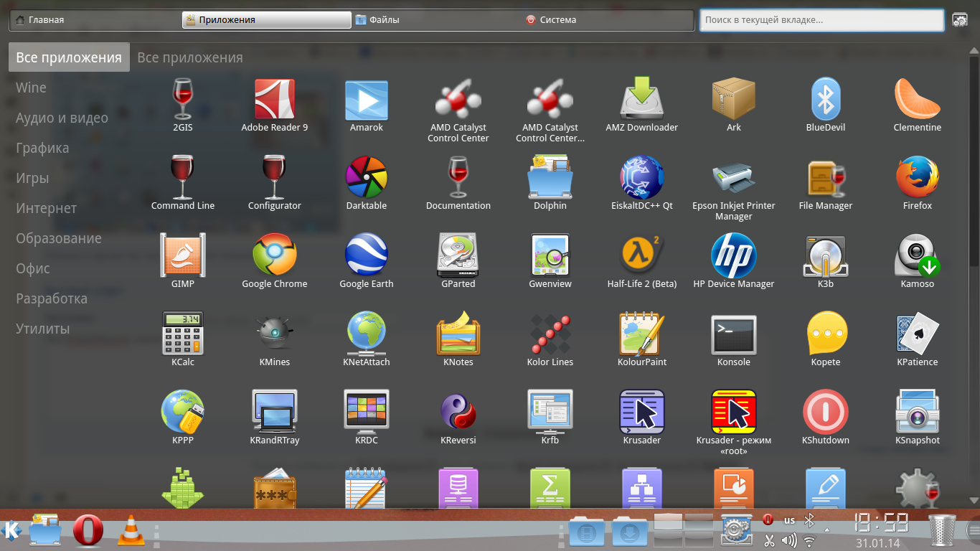
Task: Select the Интернет category
Action: [47, 209]
